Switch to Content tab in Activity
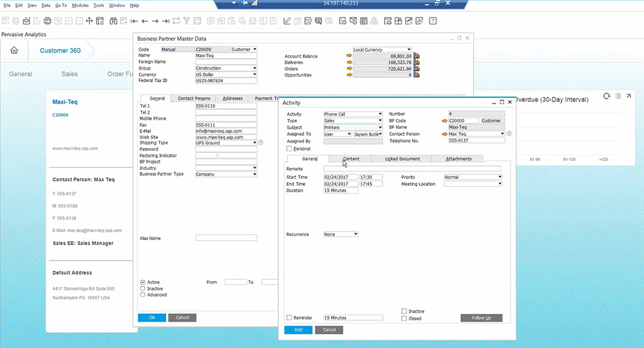The image size is (644, 348). [x=351, y=159]
